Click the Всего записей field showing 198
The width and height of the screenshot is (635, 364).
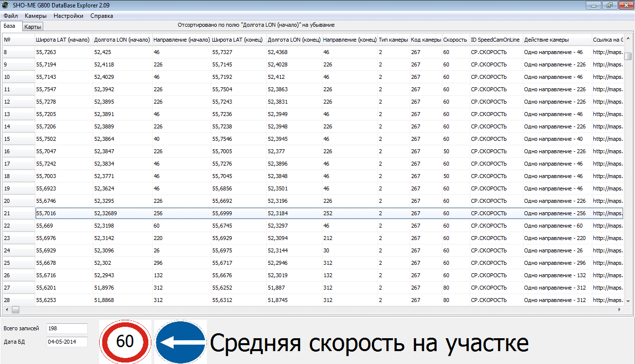(x=67, y=328)
